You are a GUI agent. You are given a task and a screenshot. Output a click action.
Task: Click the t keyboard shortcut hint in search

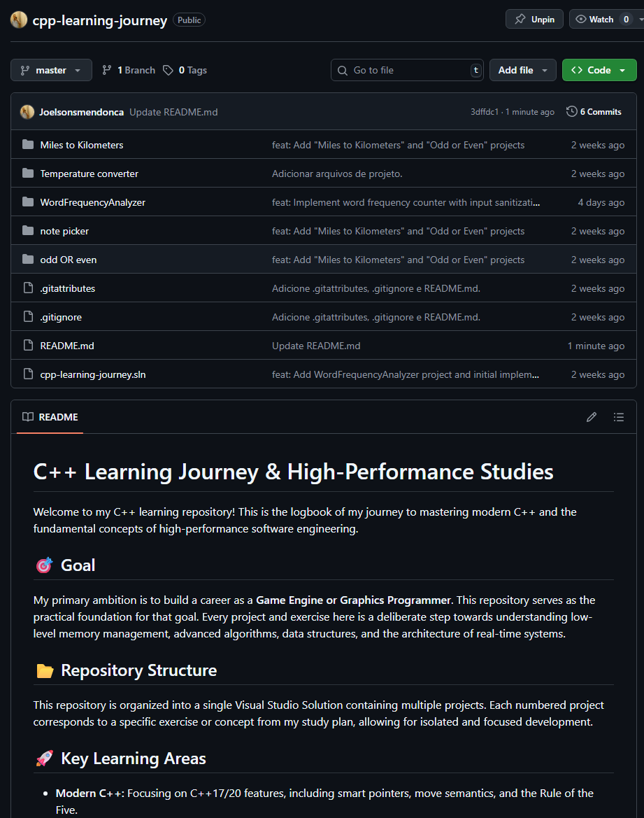coord(475,70)
